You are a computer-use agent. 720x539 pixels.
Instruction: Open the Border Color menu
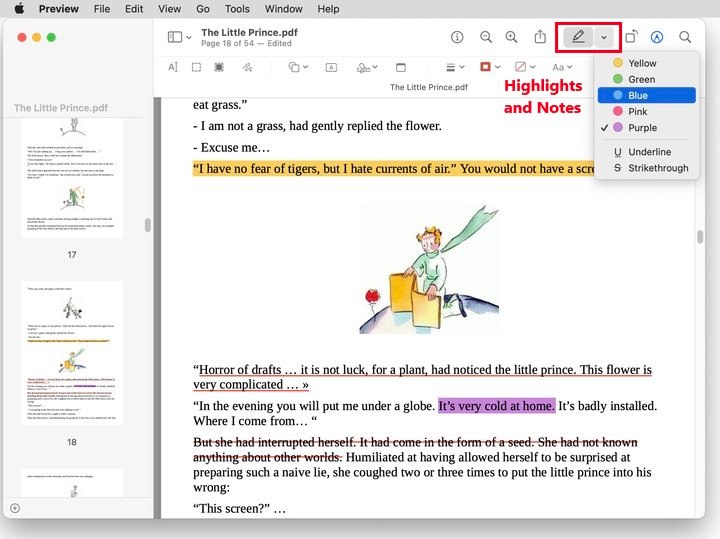click(490, 67)
